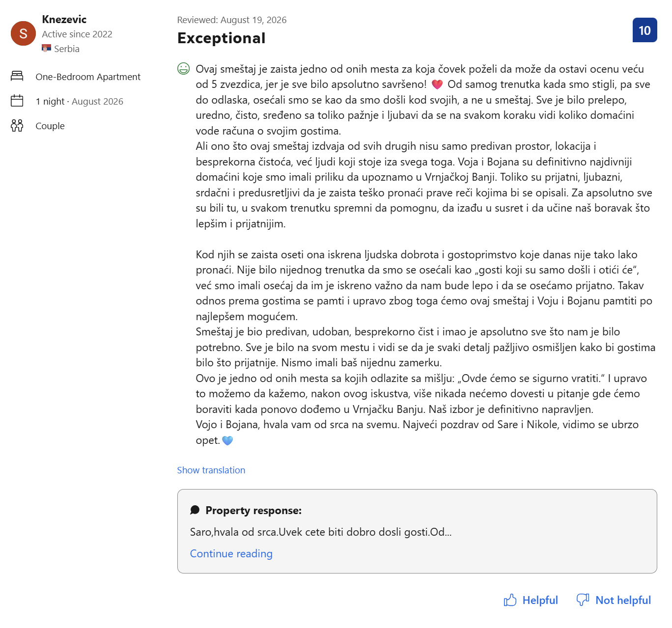Click the thumbs down icon
This screenshot has height=628, width=672.
coord(583,600)
